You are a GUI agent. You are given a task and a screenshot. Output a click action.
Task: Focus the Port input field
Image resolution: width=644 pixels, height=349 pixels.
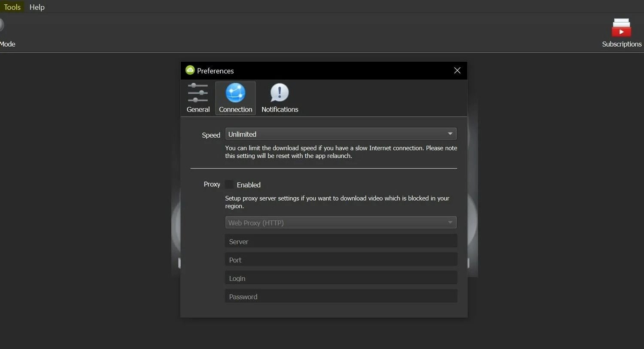tap(341, 259)
